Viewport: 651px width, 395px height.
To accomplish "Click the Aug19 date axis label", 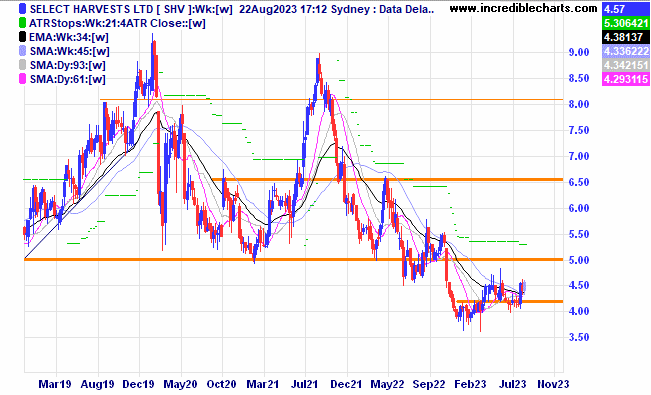I will point(97,384).
